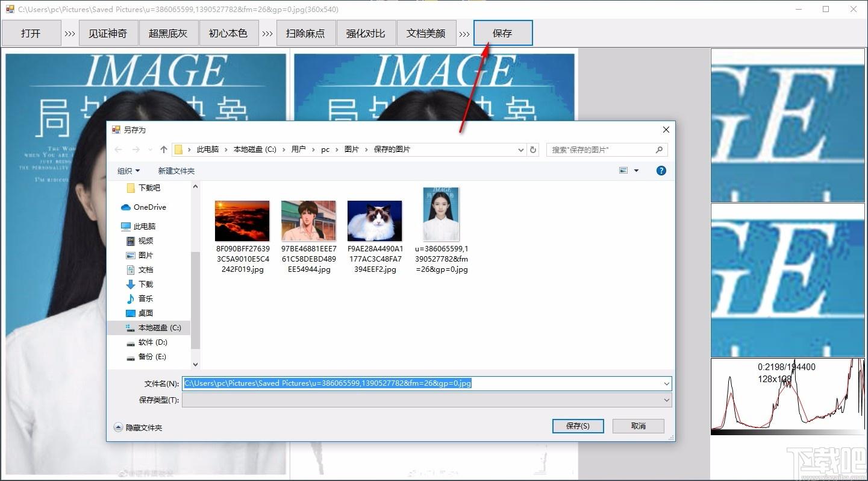
Task: Go forward in the Save As dialog
Action: [x=136, y=149]
